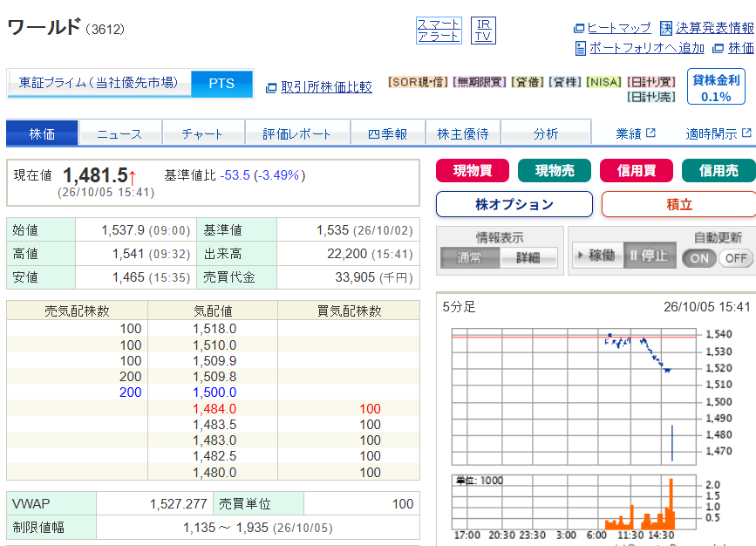Open the スマートアラート icon
The image size is (756, 546).
coord(439,31)
